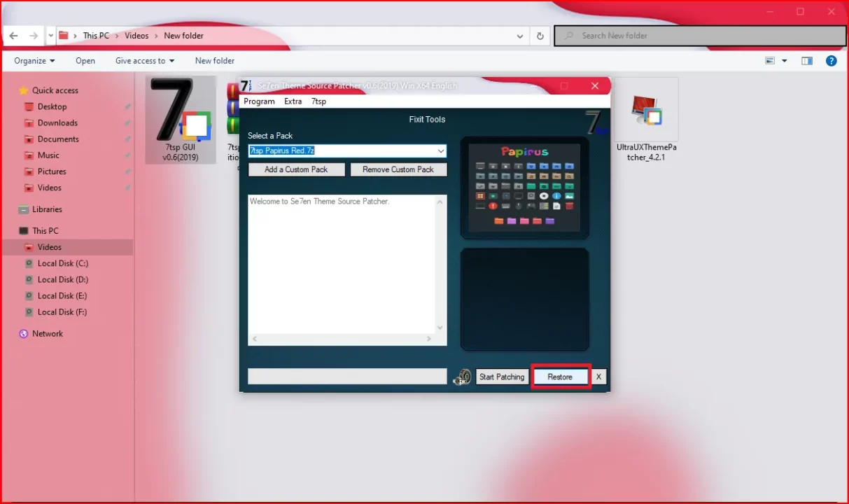Click the gear icon beside Start Patching
This screenshot has height=504, width=849.
point(462,377)
